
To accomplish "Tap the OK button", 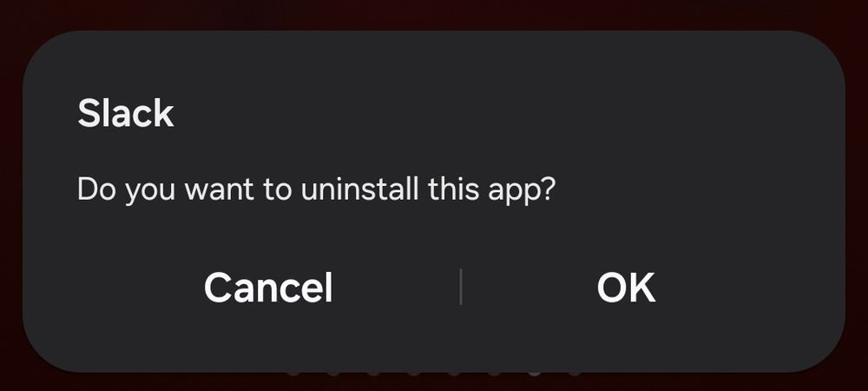I will point(626,288).
